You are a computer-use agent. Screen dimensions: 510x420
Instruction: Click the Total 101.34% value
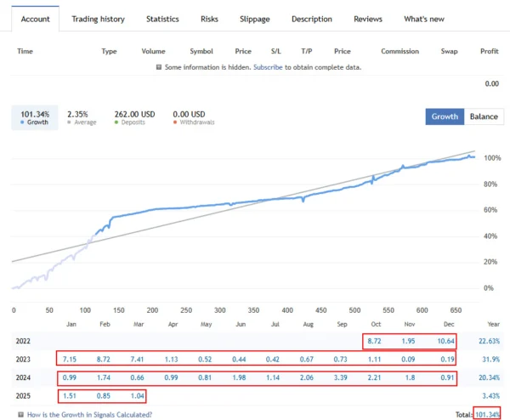(486, 415)
